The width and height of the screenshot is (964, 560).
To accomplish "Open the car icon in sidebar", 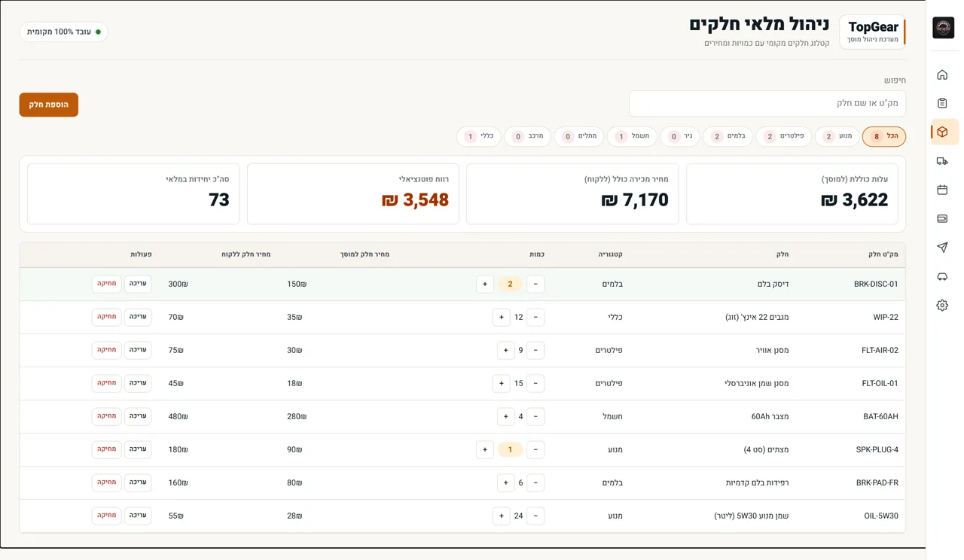I will coord(942,276).
